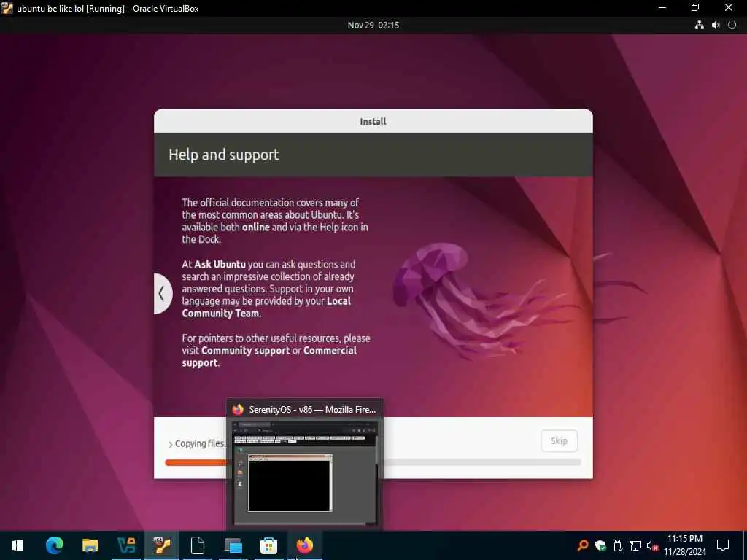747x560 pixels.
Task: Launch Microsoft Edge from the taskbar
Action: click(54, 545)
